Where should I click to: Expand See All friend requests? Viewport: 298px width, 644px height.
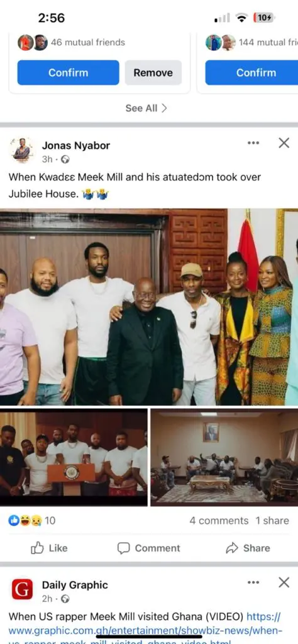coord(146,108)
